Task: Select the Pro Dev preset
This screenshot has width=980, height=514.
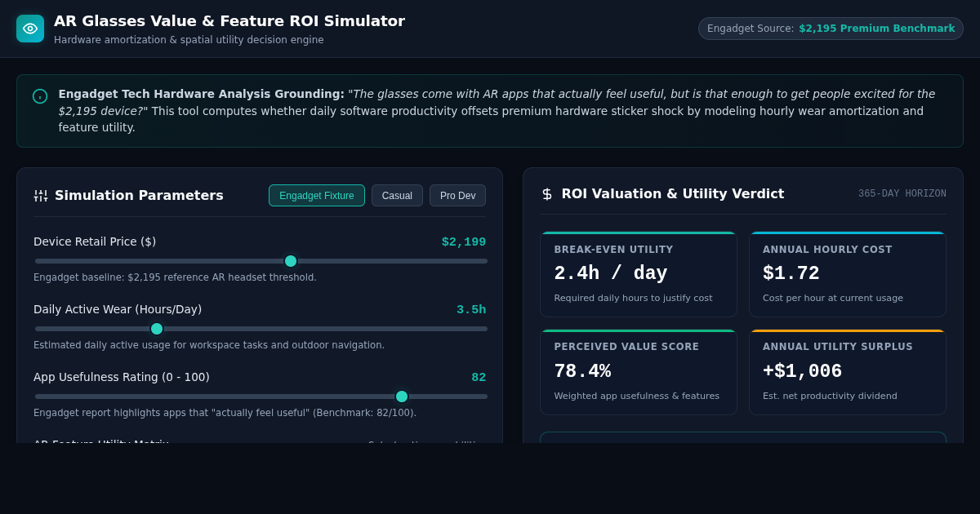Action: pyautogui.click(x=457, y=196)
